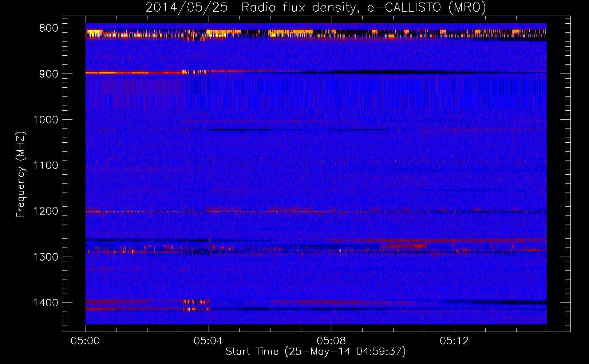The height and width of the screenshot is (364, 589).
Task: Click the 05:04 time tick label
Action: (x=208, y=341)
